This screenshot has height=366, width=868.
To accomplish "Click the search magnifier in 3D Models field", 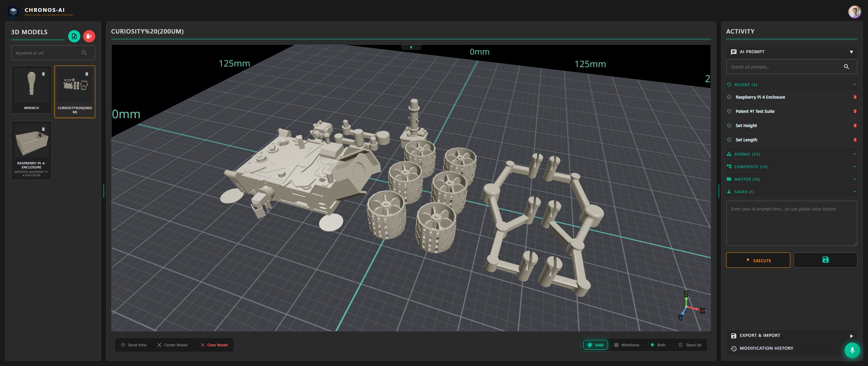I will (x=84, y=53).
